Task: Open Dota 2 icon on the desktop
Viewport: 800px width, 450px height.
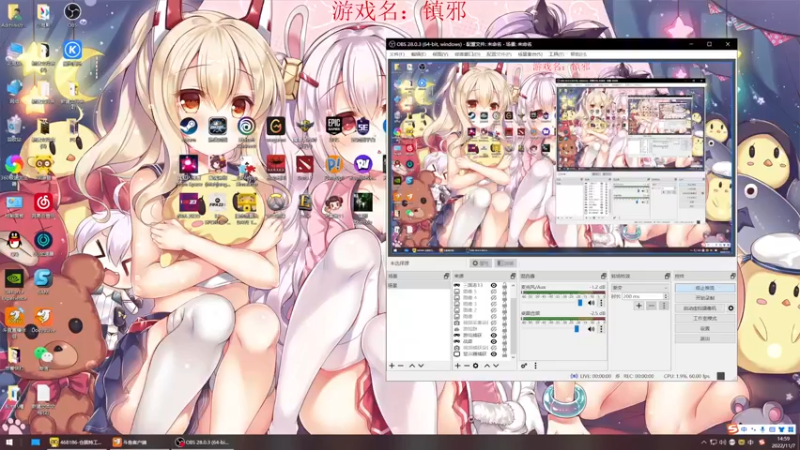Action: coord(305,167)
